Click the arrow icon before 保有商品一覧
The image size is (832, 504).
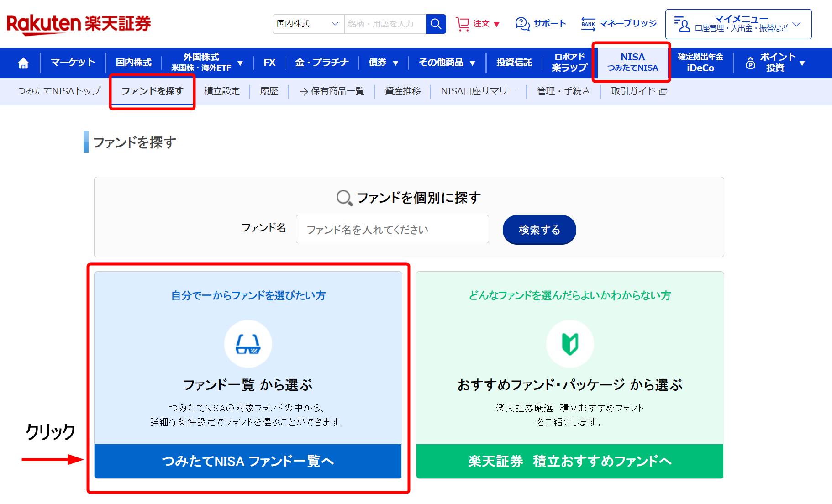point(304,92)
